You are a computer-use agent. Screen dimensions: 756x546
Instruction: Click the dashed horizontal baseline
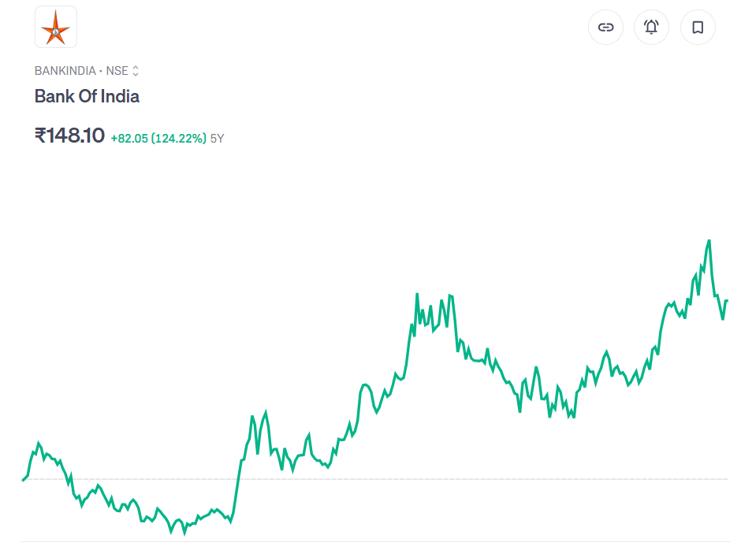(473, 479)
